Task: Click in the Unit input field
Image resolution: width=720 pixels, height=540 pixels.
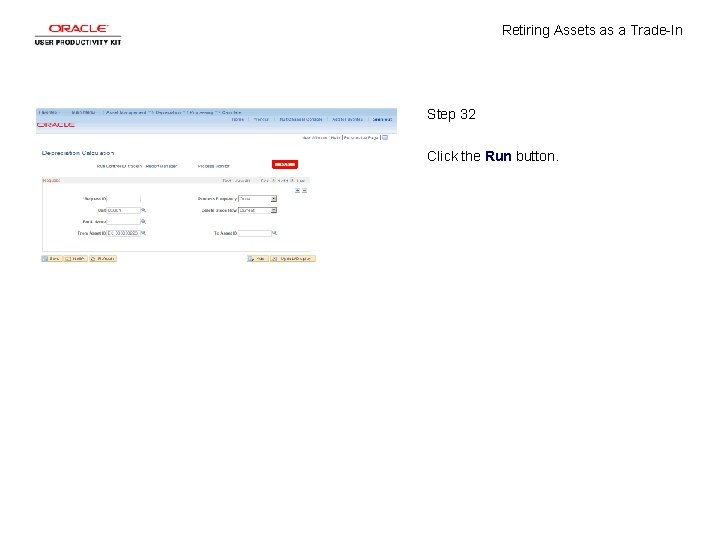Action: (x=123, y=210)
